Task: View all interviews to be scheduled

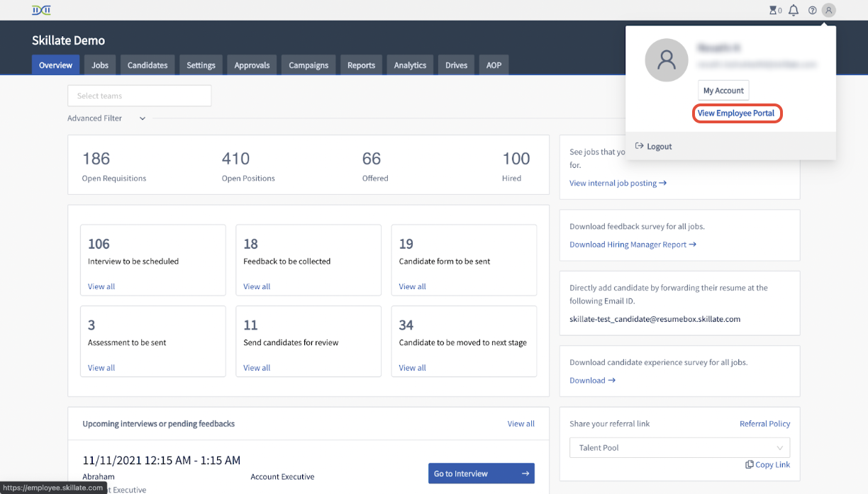Action: (101, 286)
